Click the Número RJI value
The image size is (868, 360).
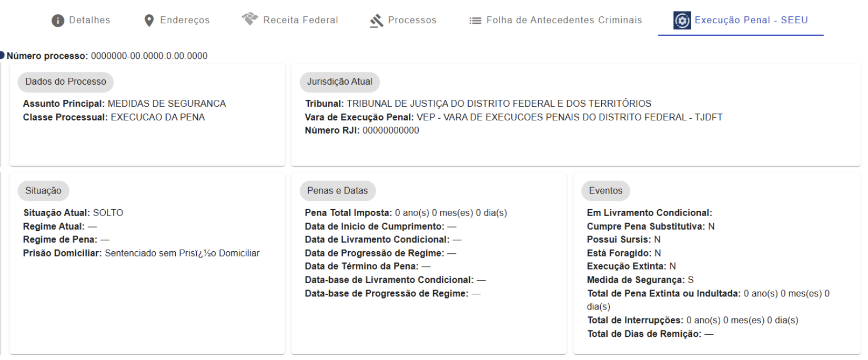coord(391,130)
